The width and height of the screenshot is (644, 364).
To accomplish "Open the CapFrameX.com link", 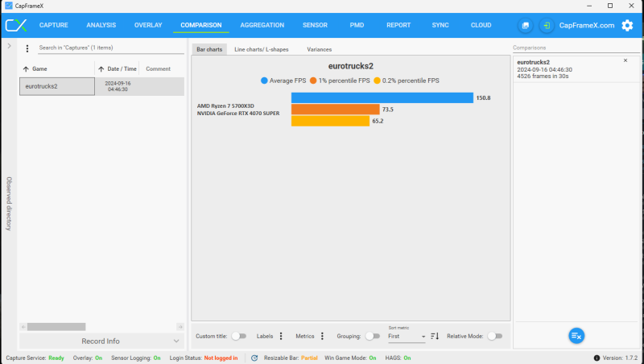I will click(x=587, y=26).
